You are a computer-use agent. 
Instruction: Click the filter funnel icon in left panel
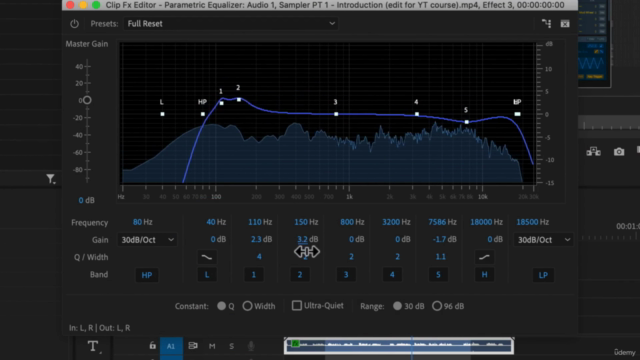[x=50, y=179]
